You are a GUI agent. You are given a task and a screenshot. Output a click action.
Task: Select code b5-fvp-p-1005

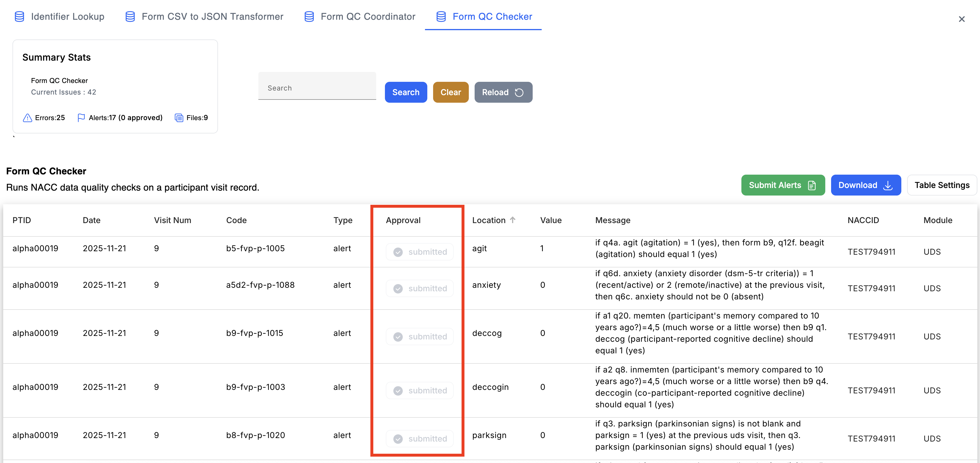255,248
